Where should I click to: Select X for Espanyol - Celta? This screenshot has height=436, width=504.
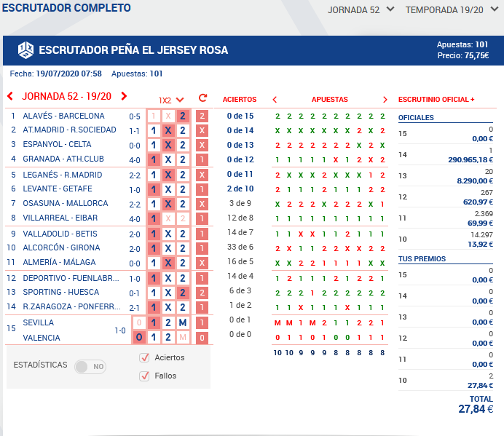[168, 145]
